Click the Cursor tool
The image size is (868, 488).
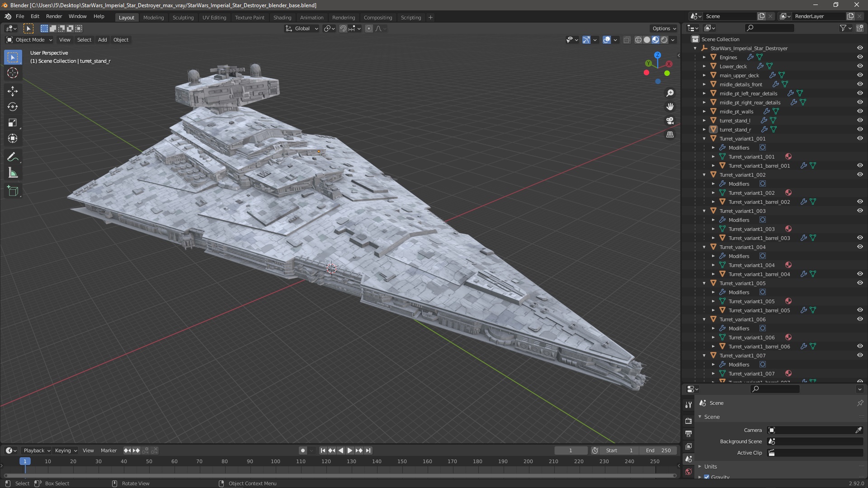coord(13,73)
